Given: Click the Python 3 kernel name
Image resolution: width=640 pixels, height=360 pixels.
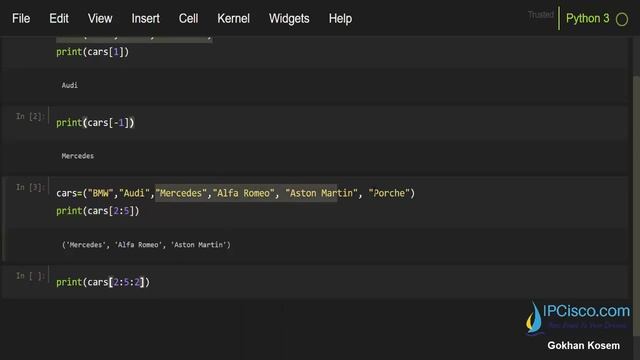Looking at the screenshot, I should tap(587, 18).
